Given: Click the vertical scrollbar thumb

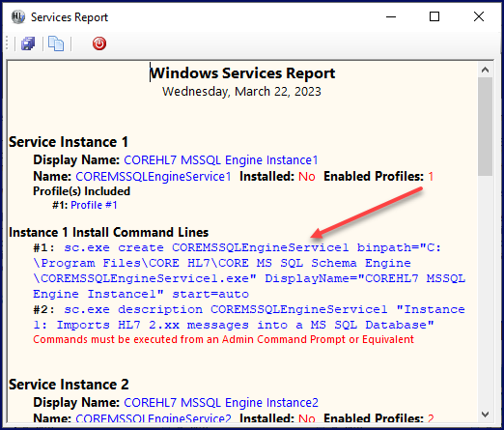Looking at the screenshot, I should (486, 127).
